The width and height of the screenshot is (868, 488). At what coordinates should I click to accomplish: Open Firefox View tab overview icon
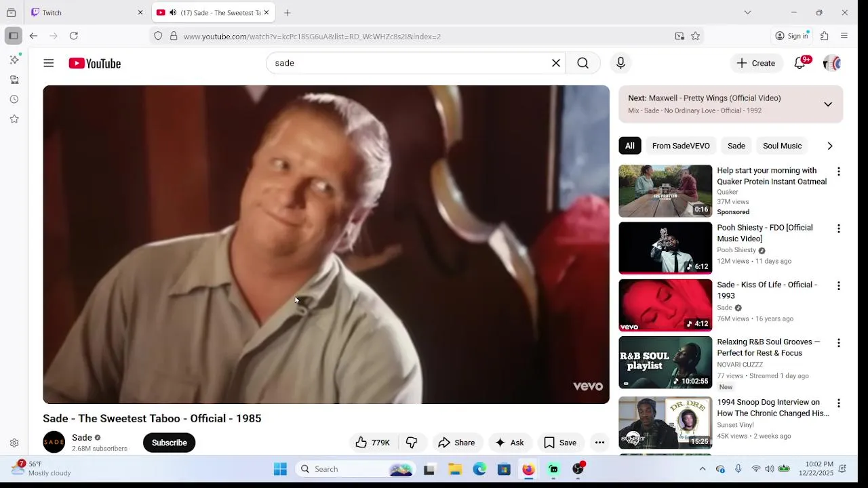coord(11,12)
